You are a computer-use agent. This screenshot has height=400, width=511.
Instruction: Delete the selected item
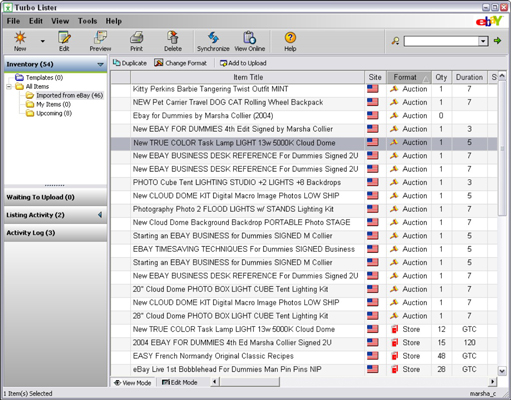pyautogui.click(x=173, y=41)
